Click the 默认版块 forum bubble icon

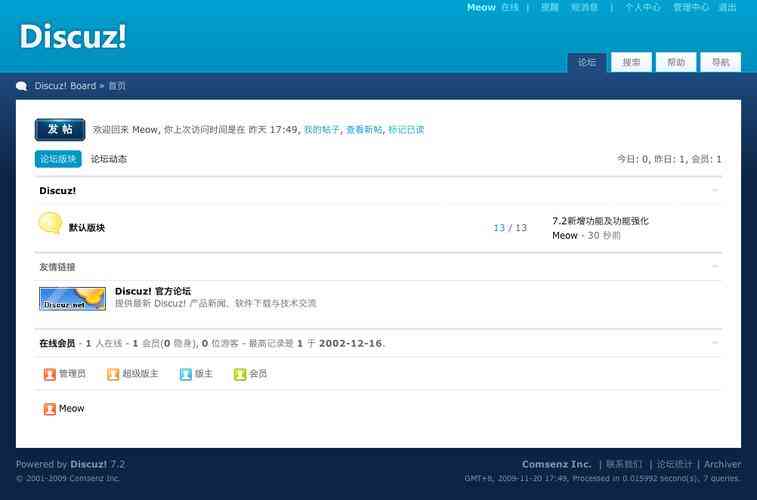point(50,224)
